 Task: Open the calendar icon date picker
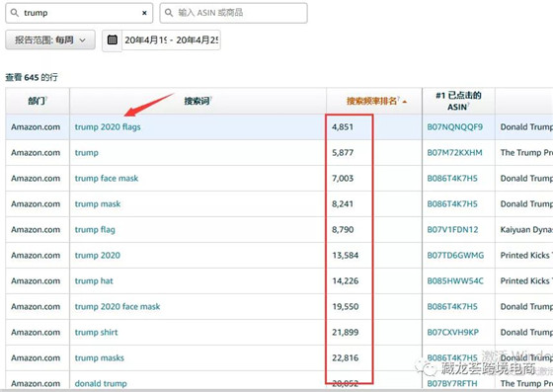(113, 39)
